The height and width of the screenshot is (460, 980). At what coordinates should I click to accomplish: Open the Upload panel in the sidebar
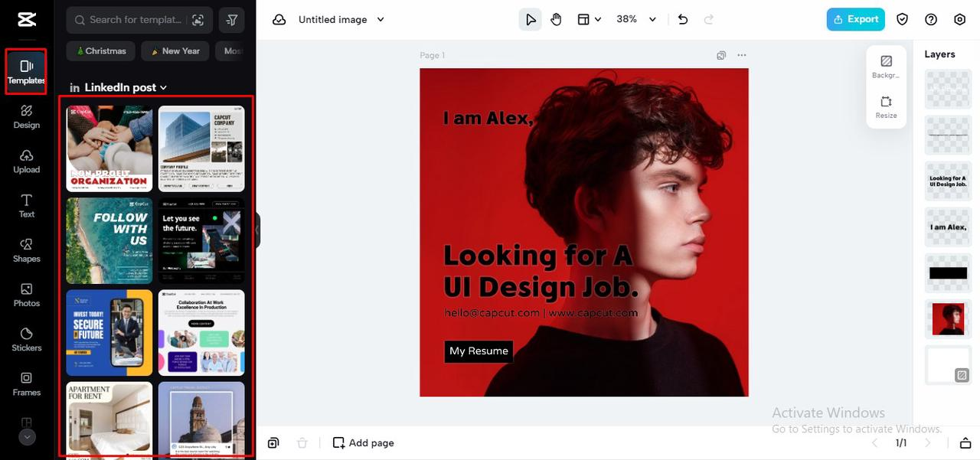(x=26, y=161)
